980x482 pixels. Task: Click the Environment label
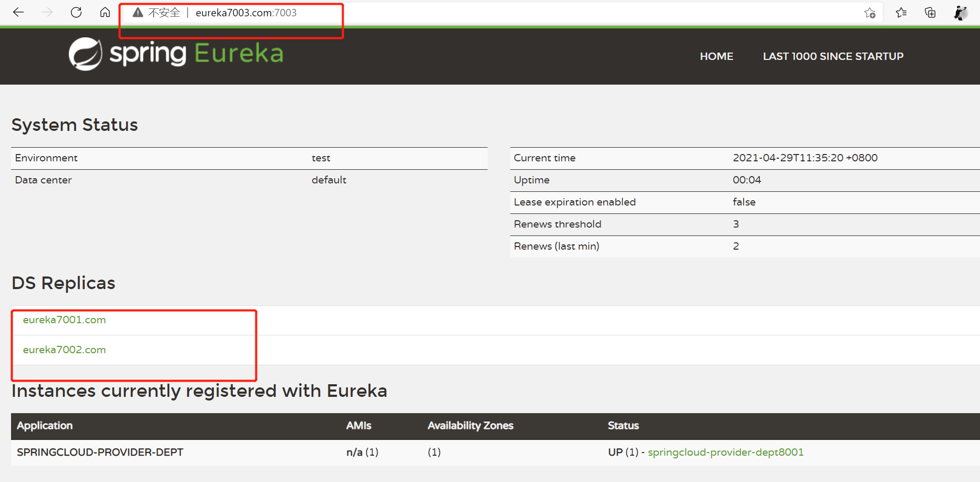coord(46,158)
